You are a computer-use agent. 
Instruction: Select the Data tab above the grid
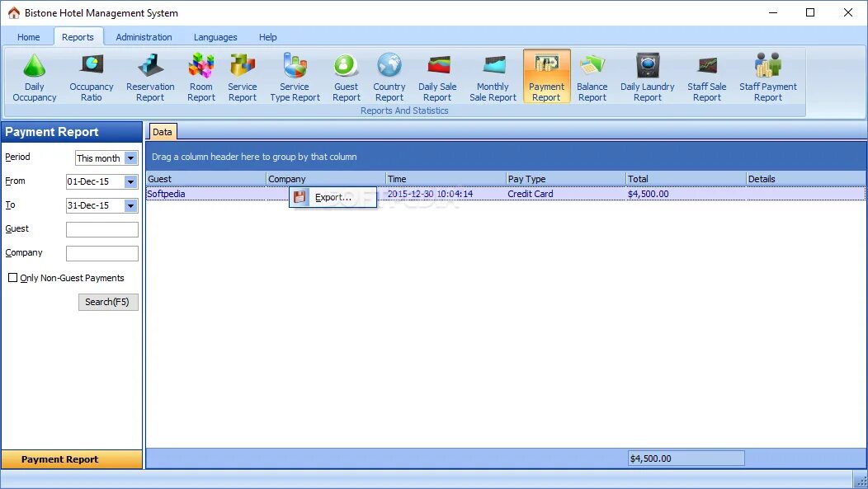point(163,132)
